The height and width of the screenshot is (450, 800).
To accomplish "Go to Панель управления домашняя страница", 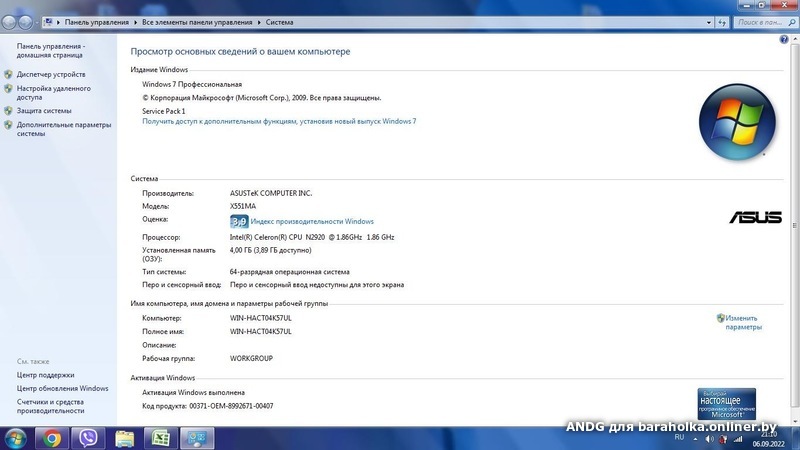I will 51,51.
